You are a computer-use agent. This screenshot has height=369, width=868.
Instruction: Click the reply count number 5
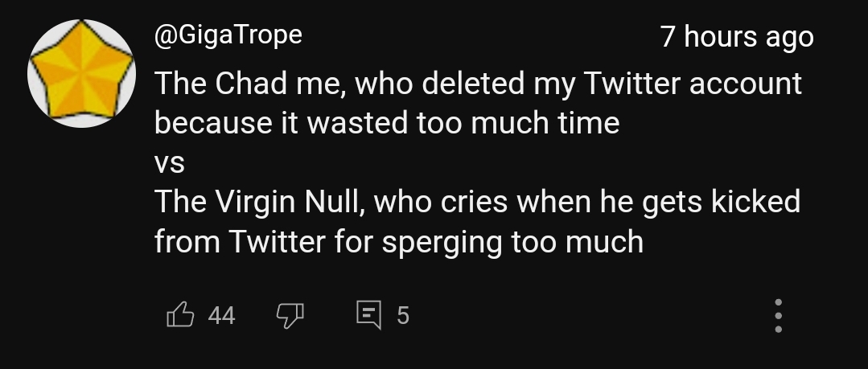[403, 316]
